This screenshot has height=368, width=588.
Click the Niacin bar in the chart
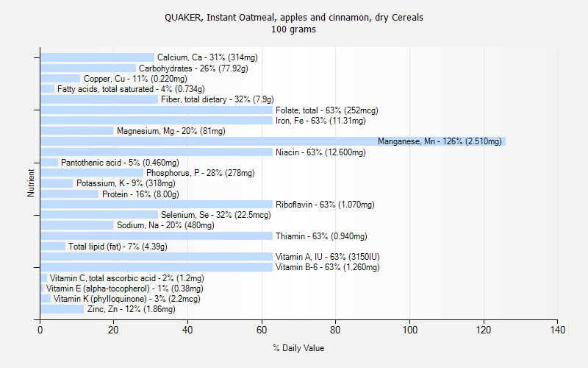(x=157, y=152)
